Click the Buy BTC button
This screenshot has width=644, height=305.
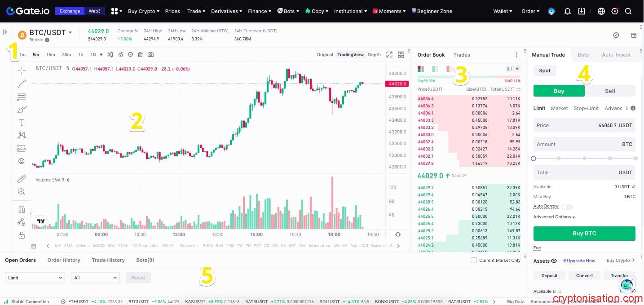584,234
